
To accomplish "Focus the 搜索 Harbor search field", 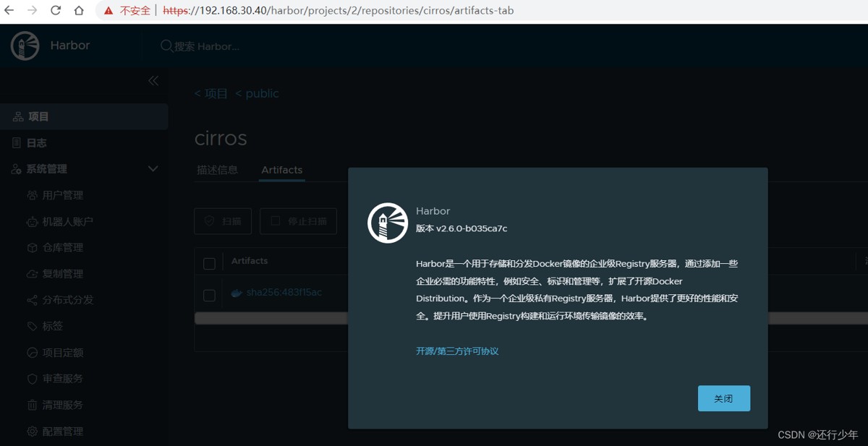I will (x=207, y=46).
